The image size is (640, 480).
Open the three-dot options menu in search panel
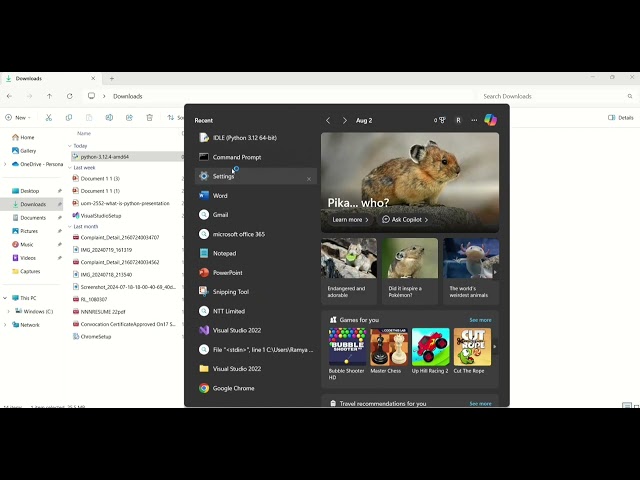pos(474,120)
